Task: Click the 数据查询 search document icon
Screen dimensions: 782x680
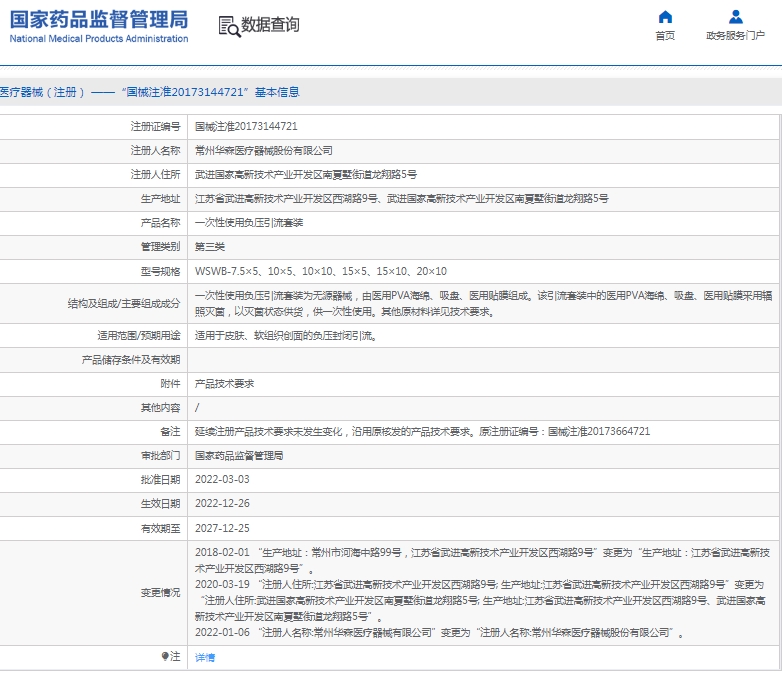Action: 229,26
